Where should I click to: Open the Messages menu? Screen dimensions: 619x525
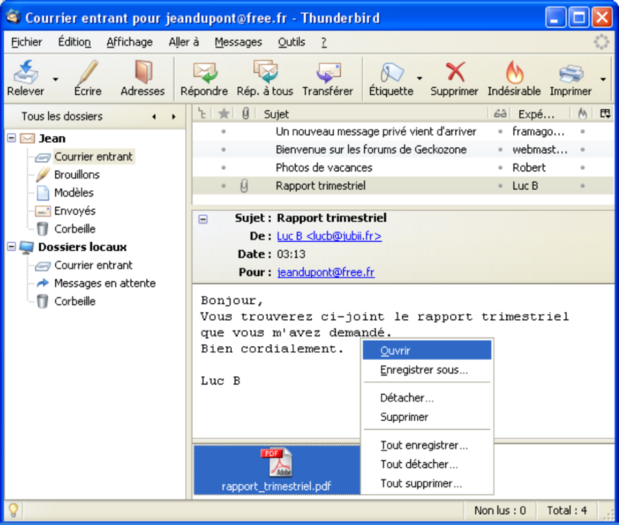[238, 42]
